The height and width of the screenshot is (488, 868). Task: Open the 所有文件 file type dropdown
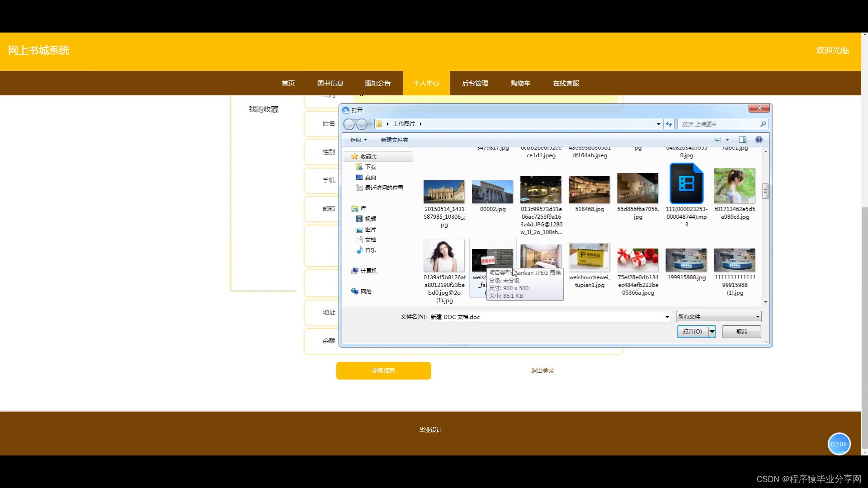click(x=718, y=317)
